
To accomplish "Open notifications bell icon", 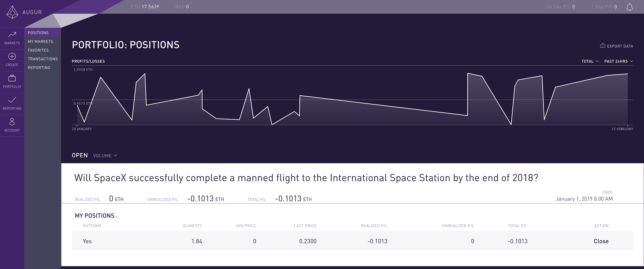I will click(x=630, y=7).
